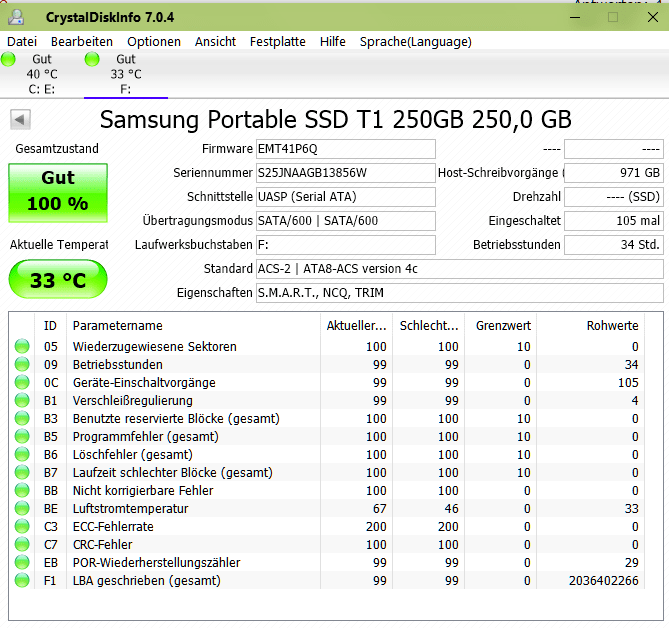Click raw value 2036402266 in LBA row
This screenshot has width=669, height=628.
(604, 581)
